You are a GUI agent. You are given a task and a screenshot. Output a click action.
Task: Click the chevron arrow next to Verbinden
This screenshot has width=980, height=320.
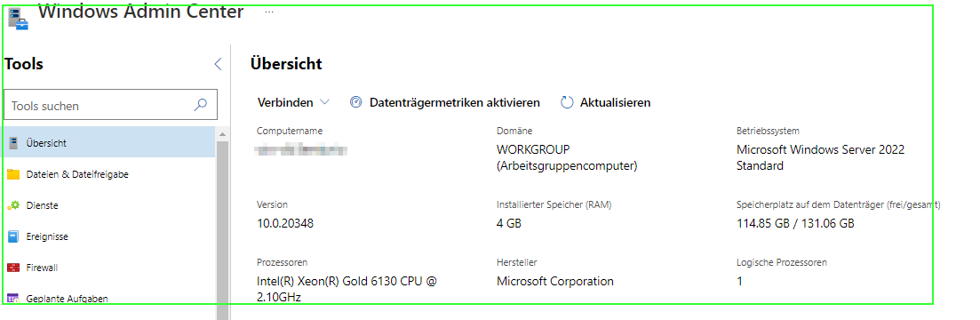(324, 102)
